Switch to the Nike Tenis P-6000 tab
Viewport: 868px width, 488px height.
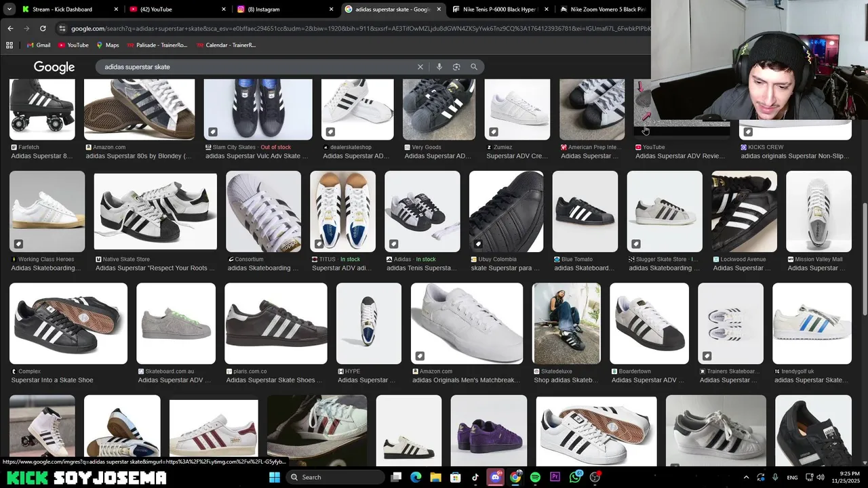tap(500, 9)
